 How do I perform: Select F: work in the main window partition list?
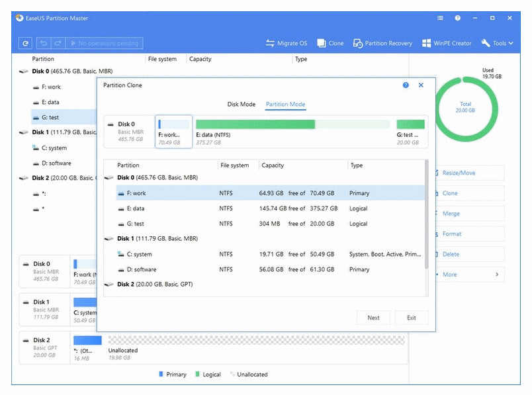[x=51, y=87]
